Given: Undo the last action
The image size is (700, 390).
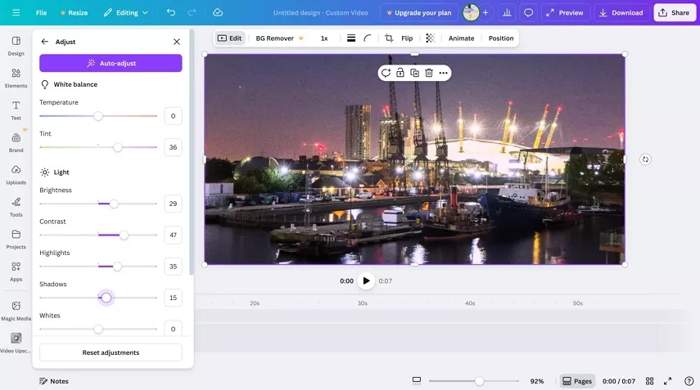Looking at the screenshot, I should pyautogui.click(x=171, y=12).
